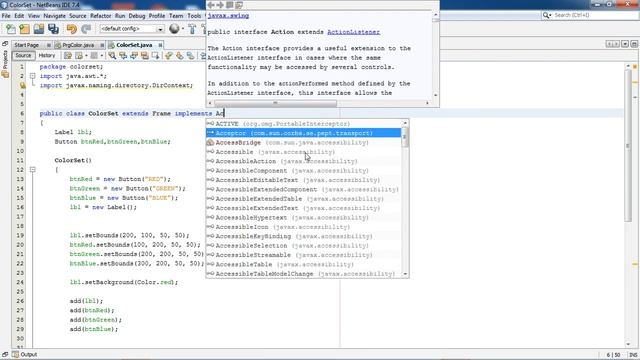
Task: Select AccessibleAction in the completion list
Action: click(304, 161)
